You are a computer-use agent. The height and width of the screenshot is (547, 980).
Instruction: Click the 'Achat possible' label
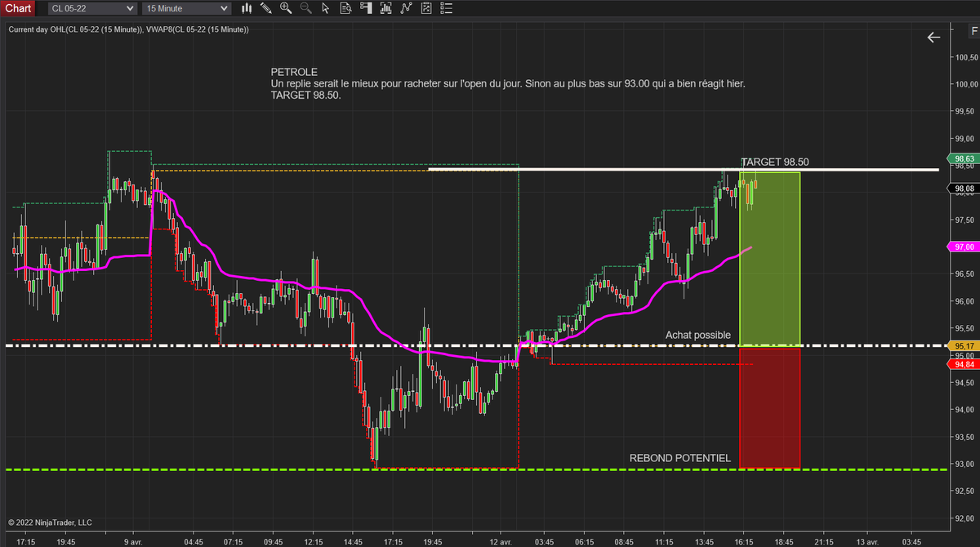(698, 335)
